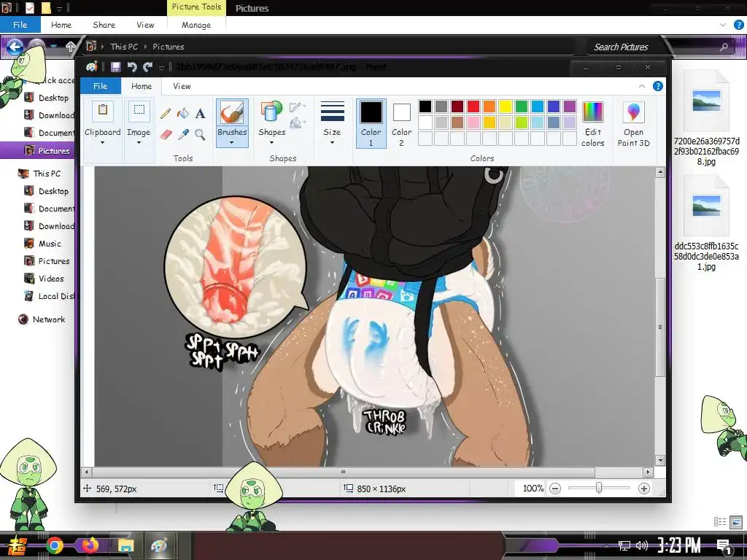Switch Explorer to large icons view
Screen dimensions: 747x560
(736, 522)
